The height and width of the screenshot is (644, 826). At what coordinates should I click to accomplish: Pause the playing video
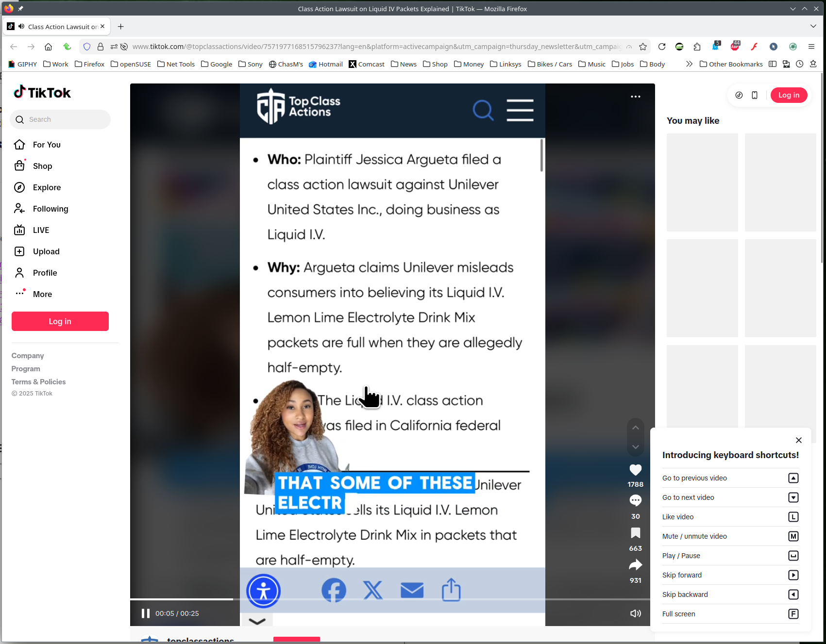[145, 613]
